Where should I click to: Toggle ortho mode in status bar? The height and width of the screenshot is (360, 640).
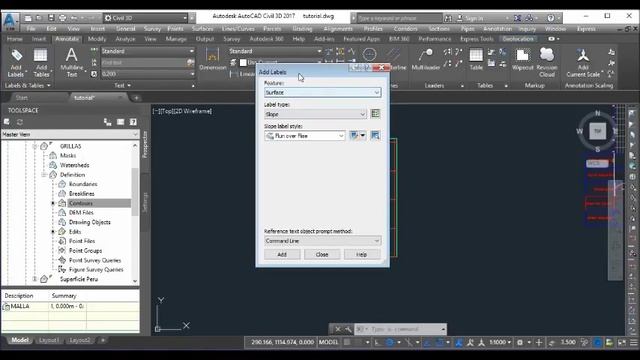[377, 342]
